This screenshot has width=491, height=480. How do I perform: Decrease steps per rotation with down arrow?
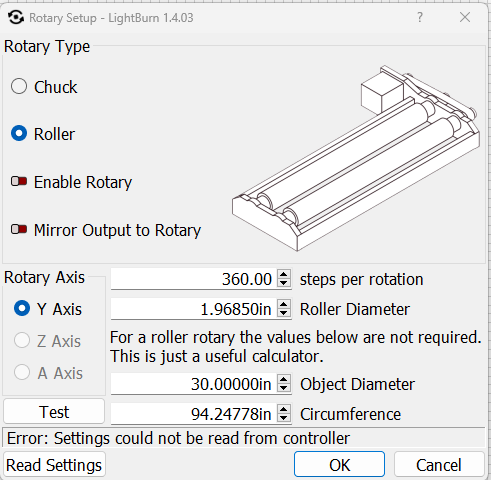pyautogui.click(x=284, y=283)
